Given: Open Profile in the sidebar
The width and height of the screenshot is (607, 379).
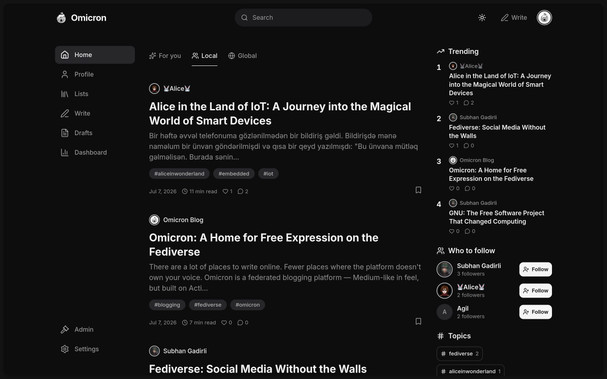Looking at the screenshot, I should (x=95, y=74).
